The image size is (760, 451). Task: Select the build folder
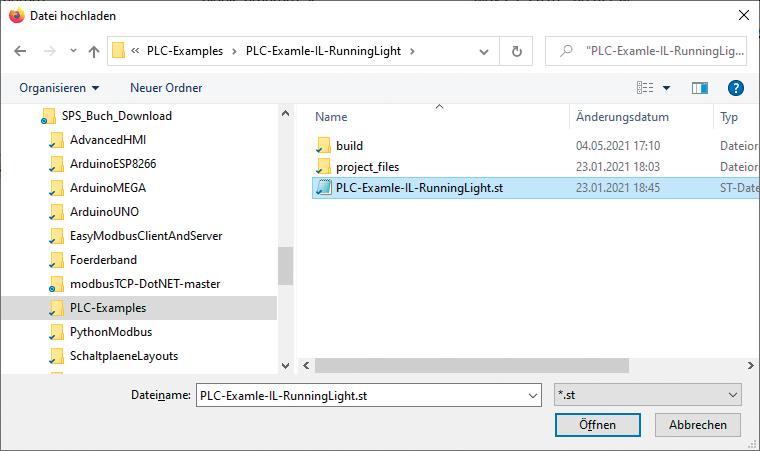[x=349, y=146]
